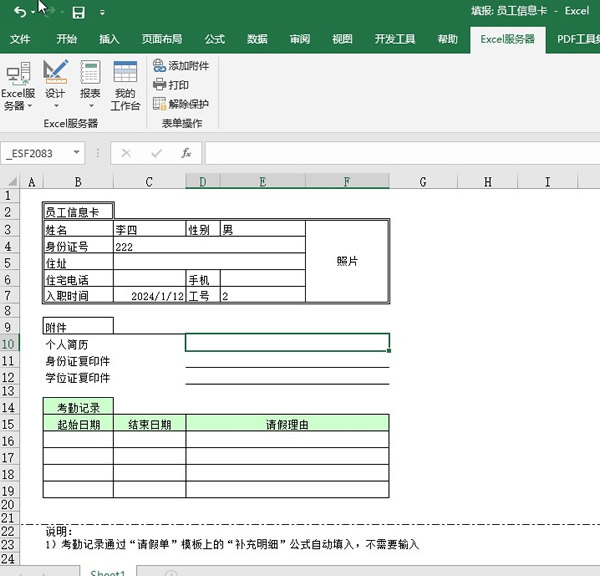Select the 个人简历 attachment cell in row 10
This screenshot has width=600, height=576.
[x=287, y=343]
